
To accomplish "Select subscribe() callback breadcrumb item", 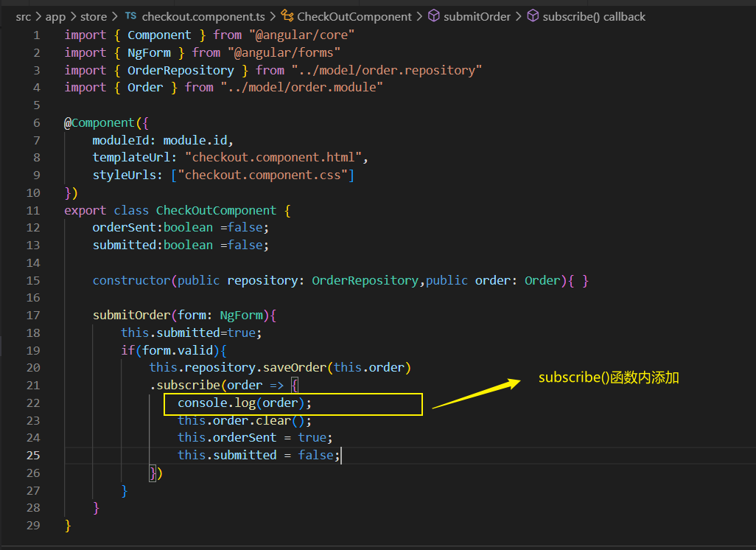I will [594, 17].
